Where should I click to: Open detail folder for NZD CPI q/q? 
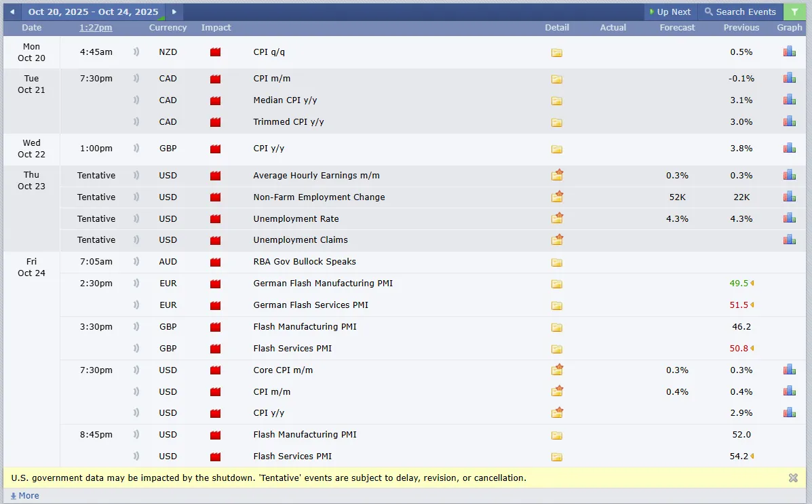[x=557, y=52]
